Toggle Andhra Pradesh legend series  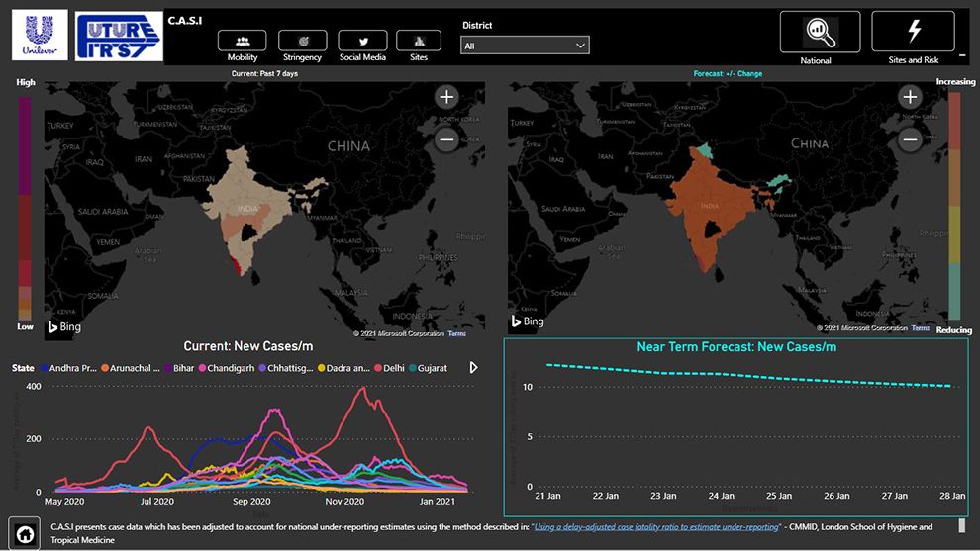[x=68, y=368]
